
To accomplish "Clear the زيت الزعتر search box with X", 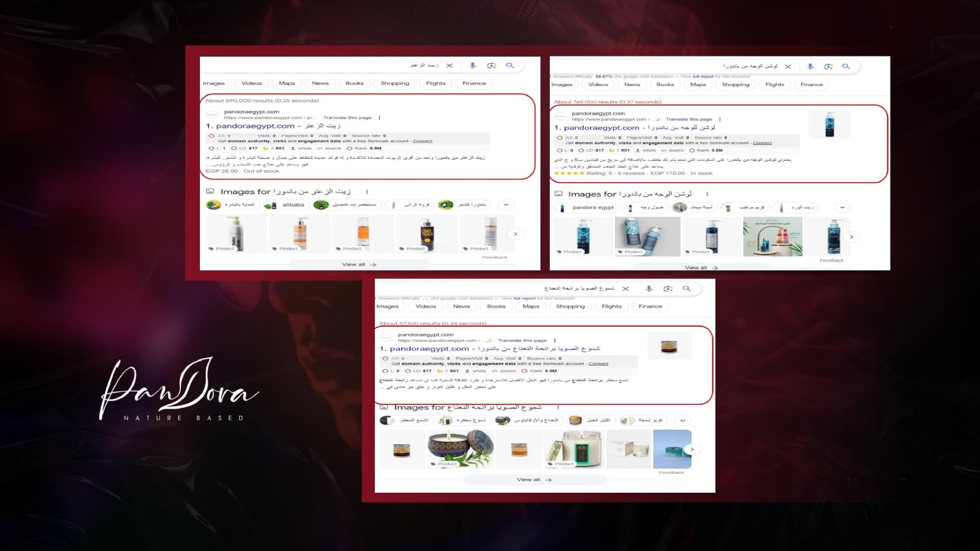I will click(449, 65).
